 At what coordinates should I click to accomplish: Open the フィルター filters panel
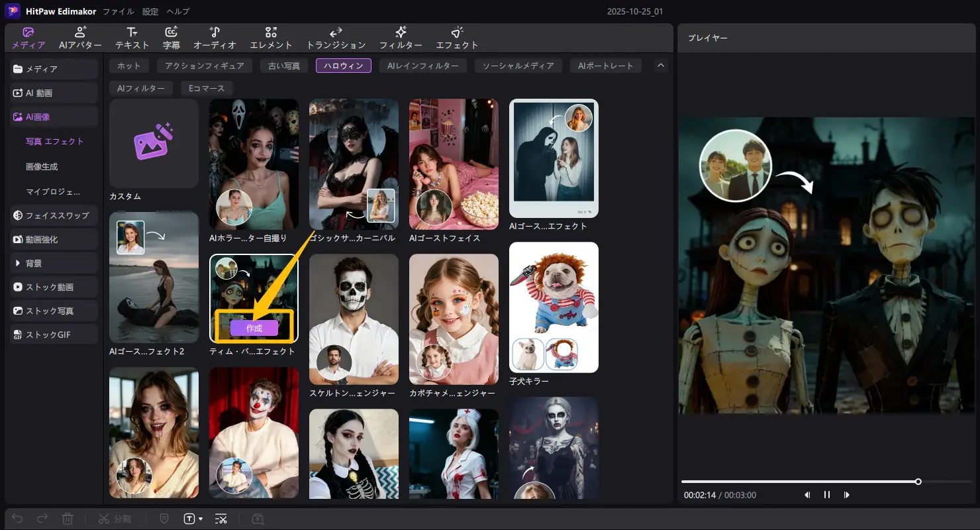(x=401, y=38)
